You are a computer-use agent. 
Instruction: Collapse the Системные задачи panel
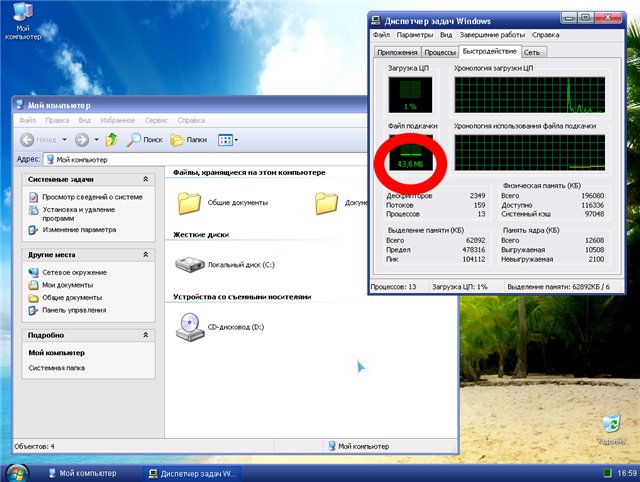pos(145,179)
